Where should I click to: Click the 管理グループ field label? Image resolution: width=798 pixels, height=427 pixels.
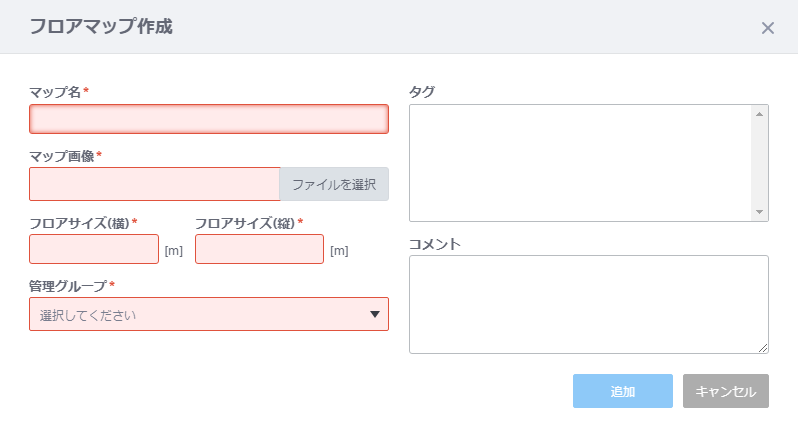(68, 286)
